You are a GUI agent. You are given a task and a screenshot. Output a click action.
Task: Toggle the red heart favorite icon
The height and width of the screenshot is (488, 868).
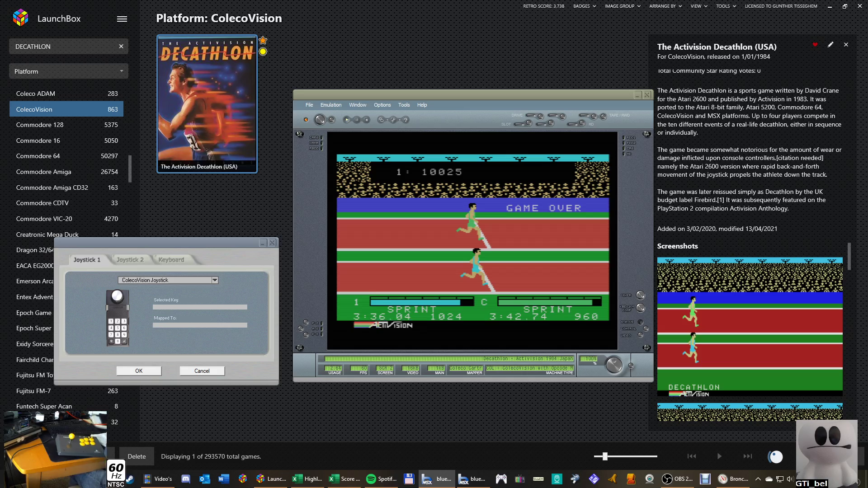(x=815, y=45)
